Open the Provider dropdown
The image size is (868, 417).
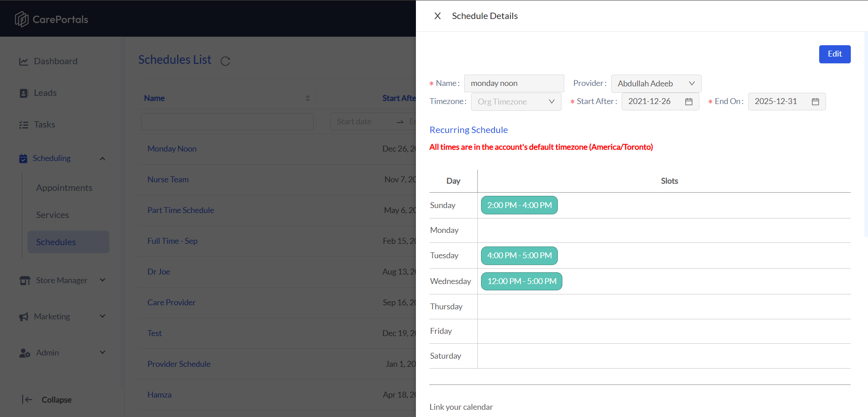click(656, 84)
